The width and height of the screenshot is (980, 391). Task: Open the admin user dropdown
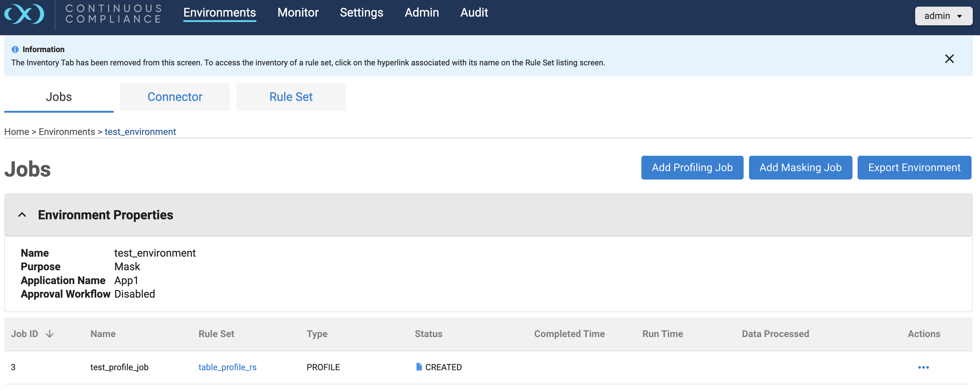coord(943,16)
